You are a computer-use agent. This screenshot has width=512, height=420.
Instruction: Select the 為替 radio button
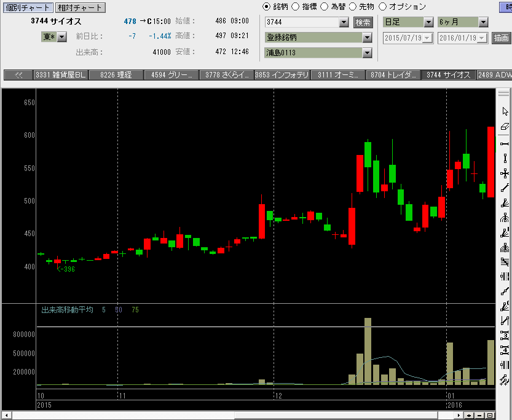click(325, 7)
